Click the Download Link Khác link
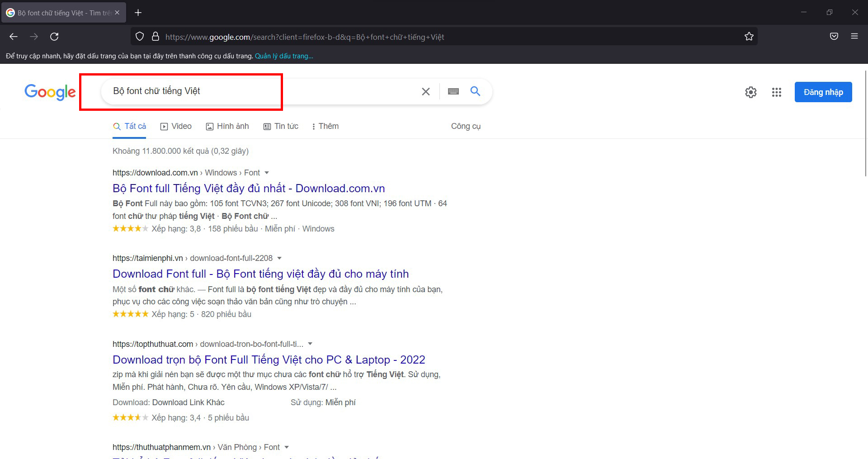 pyautogui.click(x=188, y=402)
